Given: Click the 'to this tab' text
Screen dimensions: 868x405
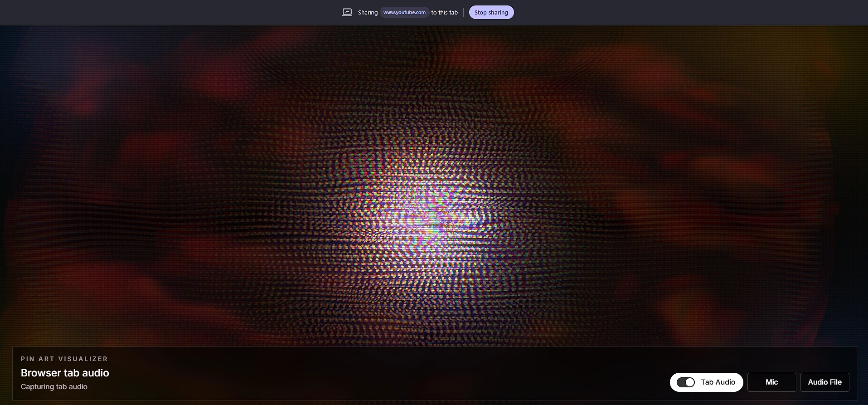Looking at the screenshot, I should pos(444,12).
